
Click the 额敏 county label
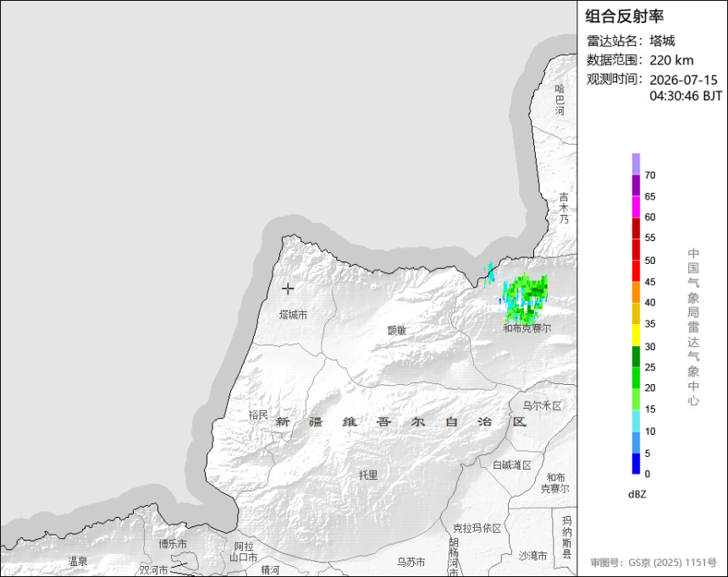[x=396, y=330]
